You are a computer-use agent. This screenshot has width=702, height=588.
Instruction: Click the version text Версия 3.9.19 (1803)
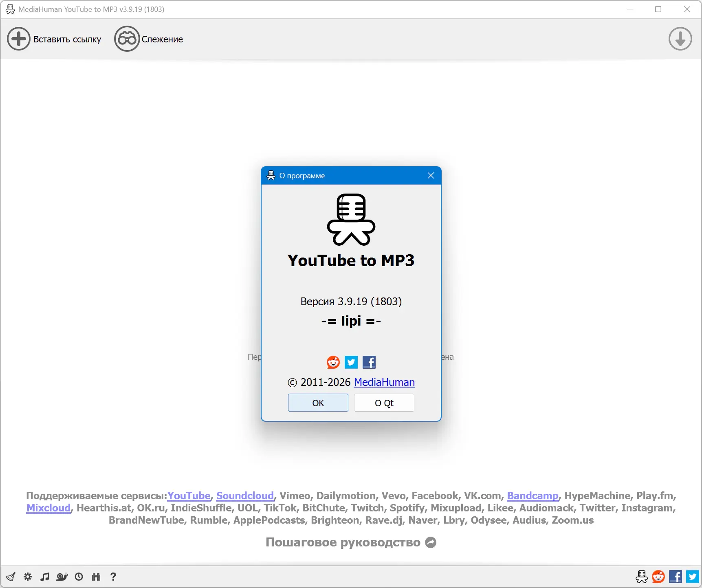point(351,302)
